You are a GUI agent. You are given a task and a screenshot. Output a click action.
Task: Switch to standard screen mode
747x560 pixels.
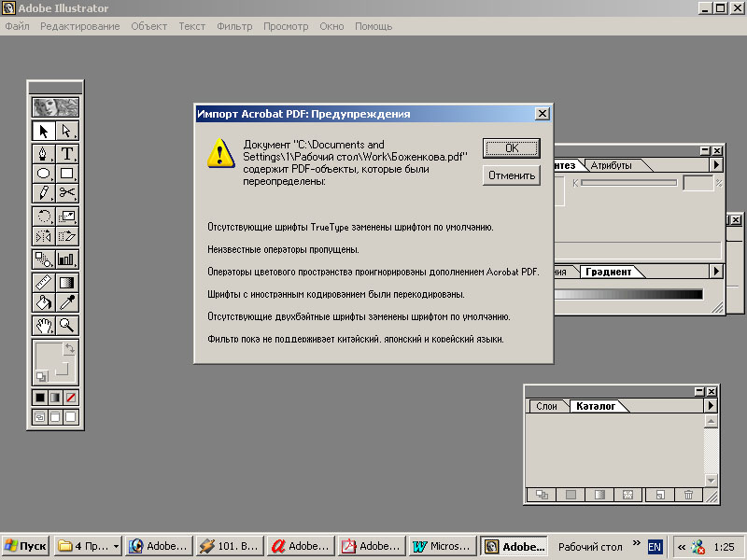pos(40,417)
